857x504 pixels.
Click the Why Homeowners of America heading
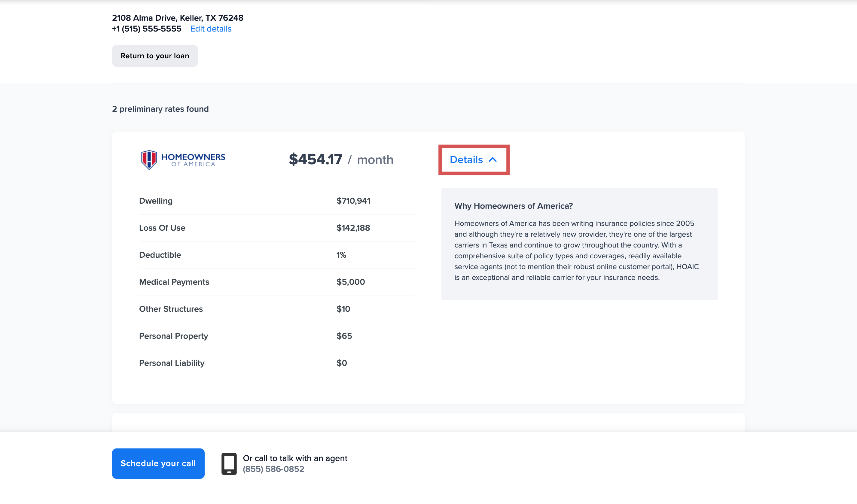(x=513, y=206)
